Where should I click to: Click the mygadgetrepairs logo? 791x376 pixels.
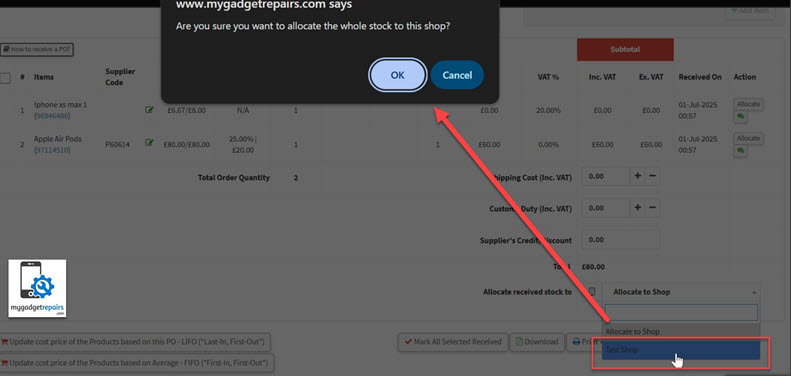(x=37, y=289)
